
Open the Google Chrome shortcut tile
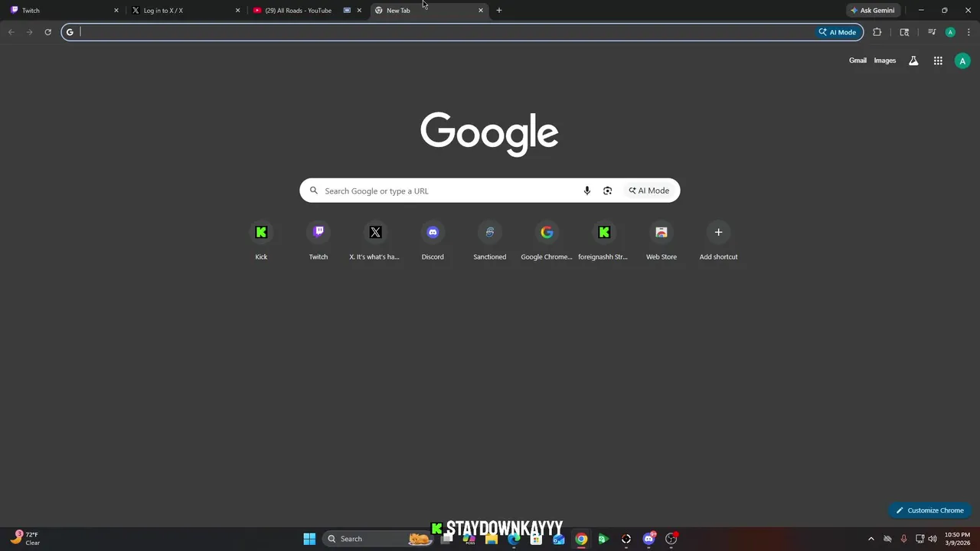pos(547,240)
